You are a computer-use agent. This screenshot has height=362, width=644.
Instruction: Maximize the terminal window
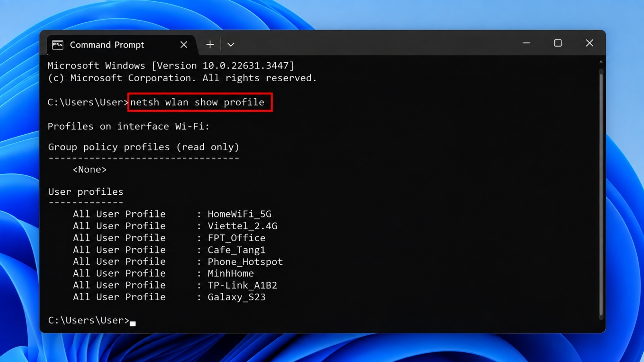click(x=558, y=43)
